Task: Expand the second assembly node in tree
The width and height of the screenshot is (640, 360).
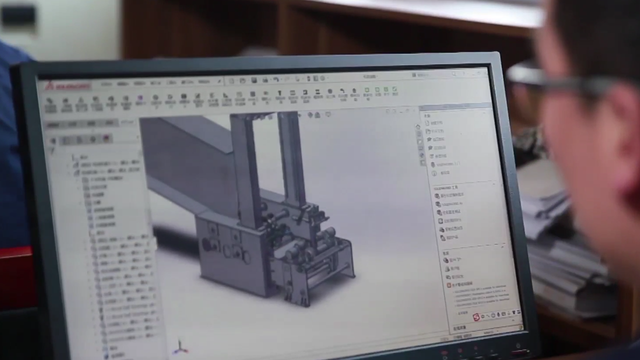Action: pyautogui.click(x=69, y=172)
